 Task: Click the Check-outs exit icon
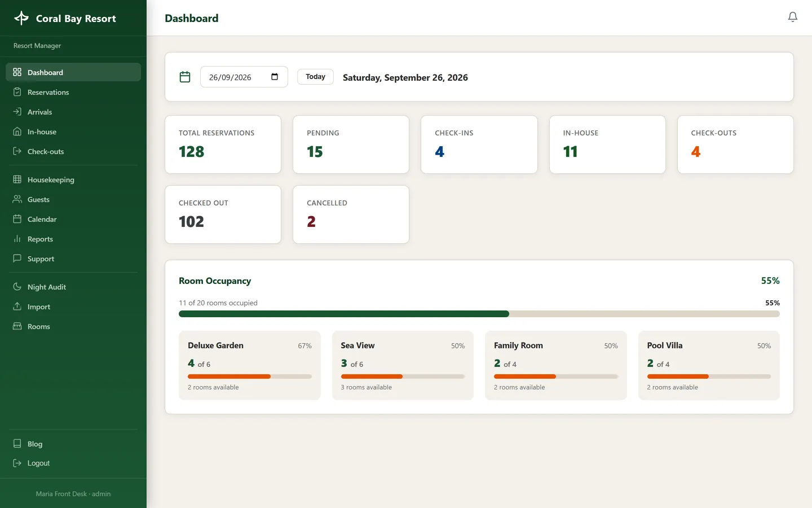click(x=17, y=151)
